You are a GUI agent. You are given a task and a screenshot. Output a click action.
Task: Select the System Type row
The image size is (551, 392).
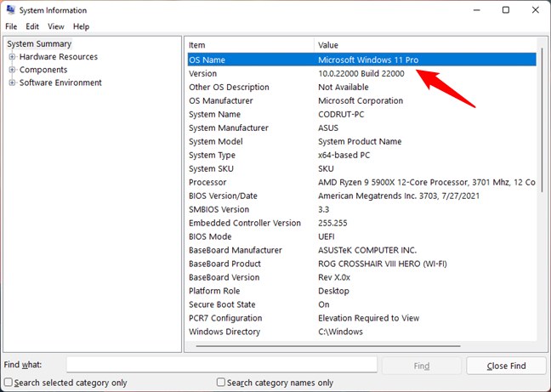tap(361, 155)
